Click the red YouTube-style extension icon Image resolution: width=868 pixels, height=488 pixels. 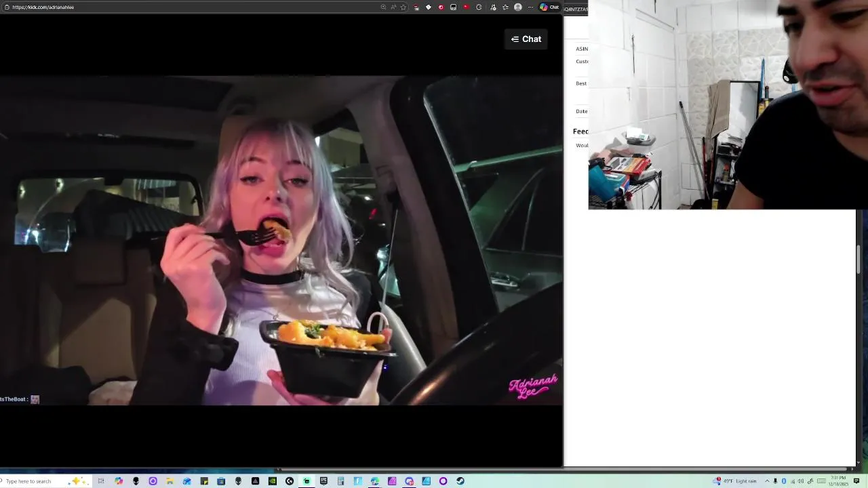click(466, 7)
